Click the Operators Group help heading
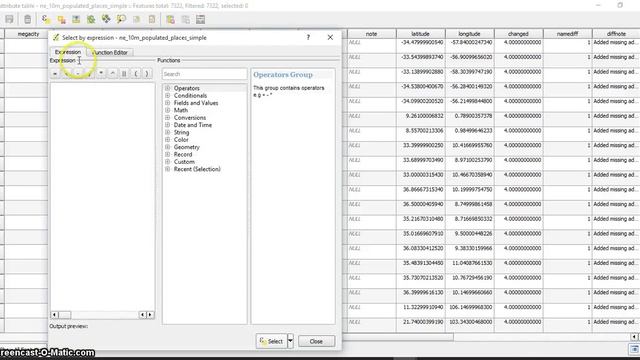 [283, 75]
